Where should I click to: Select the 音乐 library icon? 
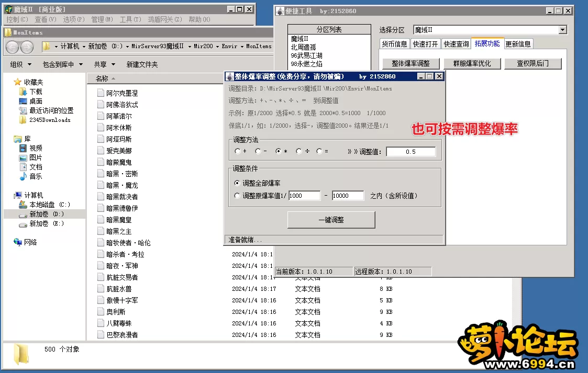(x=23, y=176)
